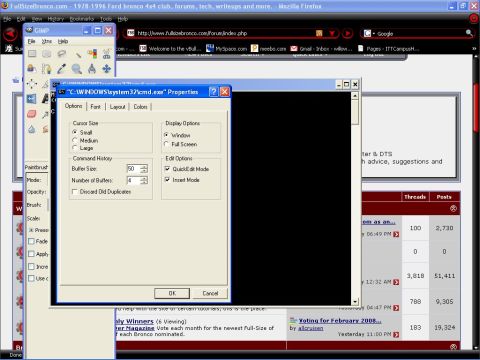Select the Scissors Select tool in GIMP
The height and width of the screenshot is (360, 480).
click(107, 54)
